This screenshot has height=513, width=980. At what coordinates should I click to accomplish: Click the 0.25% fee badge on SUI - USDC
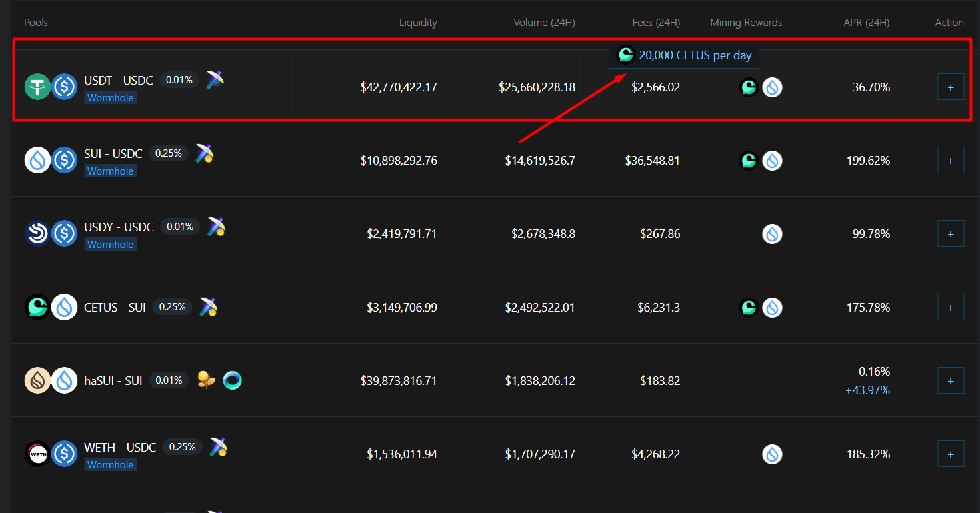point(169,153)
